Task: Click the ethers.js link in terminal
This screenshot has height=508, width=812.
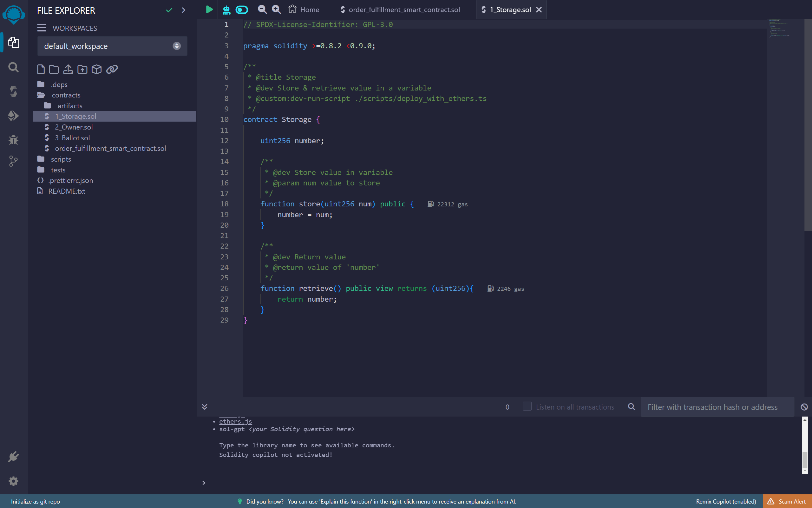Action: point(235,421)
